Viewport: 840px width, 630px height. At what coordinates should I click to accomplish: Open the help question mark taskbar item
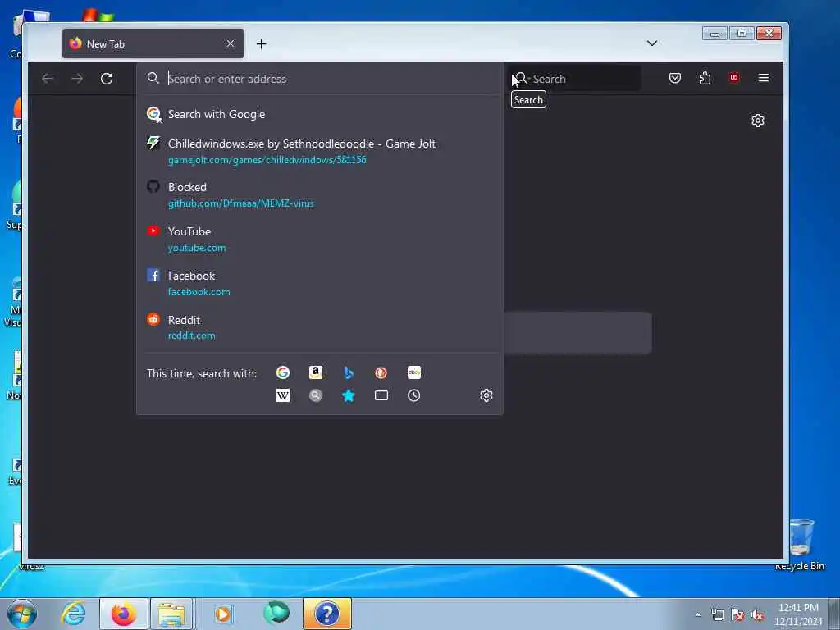click(326, 614)
